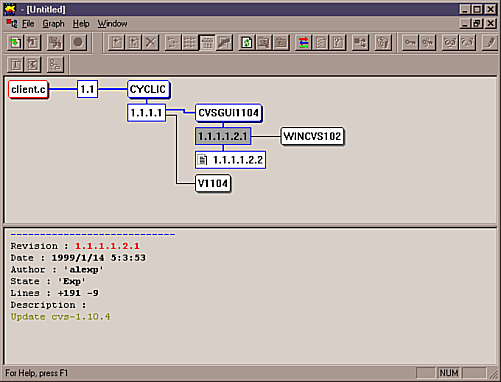This screenshot has width=501, height=382.
Task: Click the red-blue-green arrows diff icon
Action: tap(303, 43)
